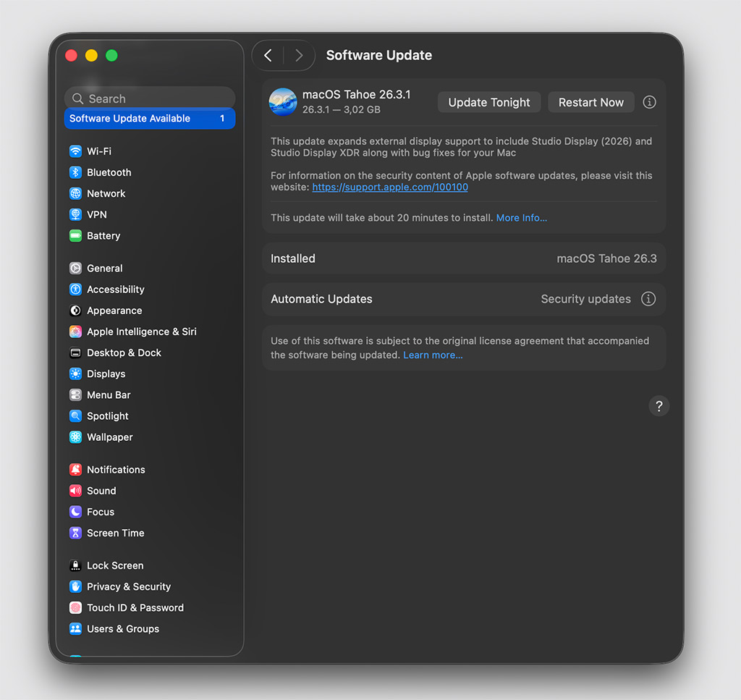The image size is (741, 700).
Task: Zoom the window with green button
Action: click(x=112, y=55)
